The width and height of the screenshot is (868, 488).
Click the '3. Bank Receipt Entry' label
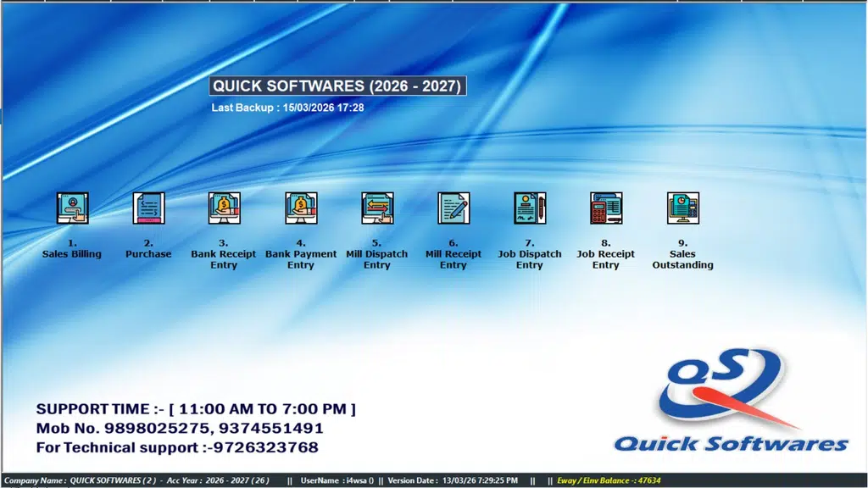point(224,254)
